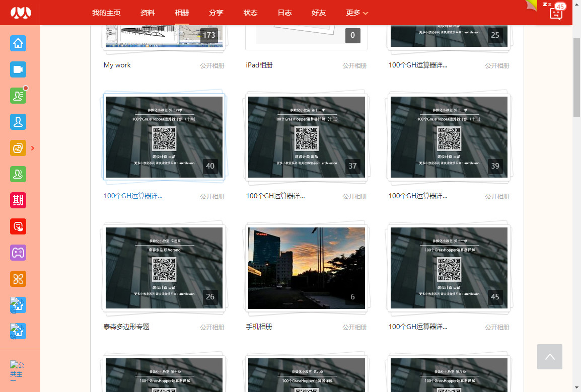Image resolution: width=581 pixels, height=392 pixels.
Task: Open the My work album title link
Action: (117, 65)
